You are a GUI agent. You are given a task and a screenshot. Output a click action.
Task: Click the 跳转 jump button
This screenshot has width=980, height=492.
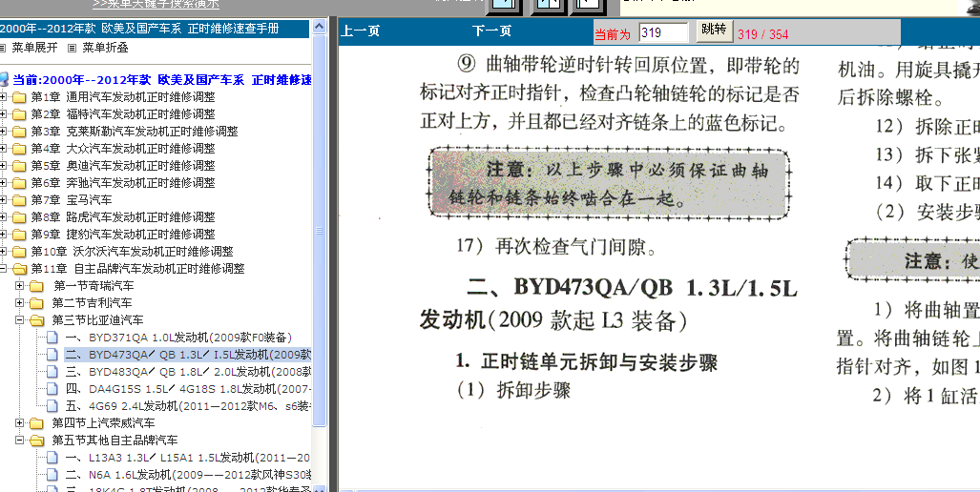(715, 30)
